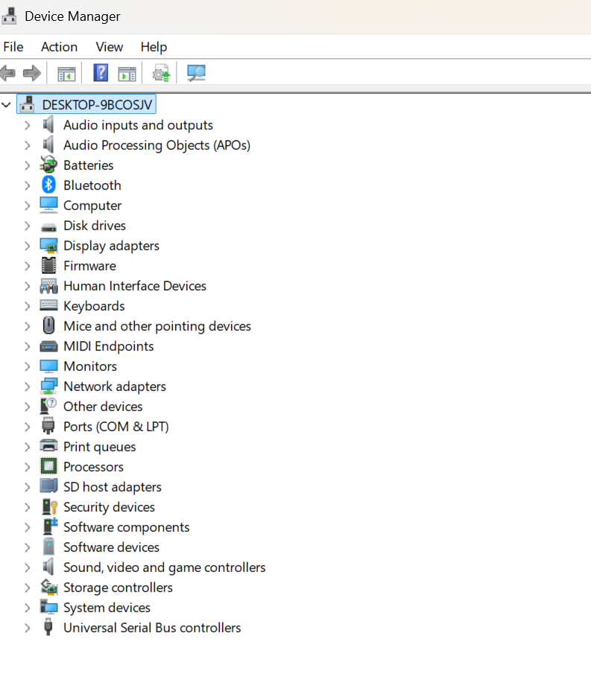Select Audio Processing Objects (APOs) label

tap(157, 145)
